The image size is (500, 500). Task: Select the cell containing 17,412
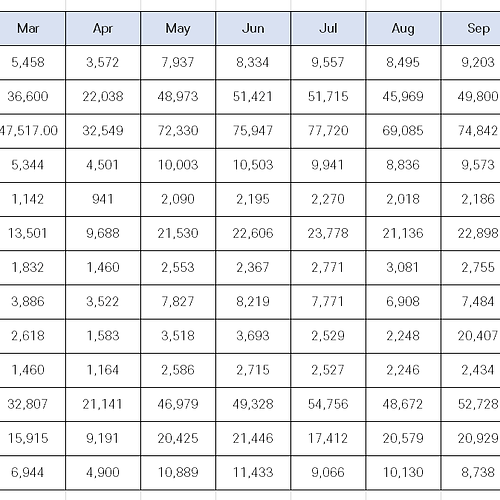point(328,438)
